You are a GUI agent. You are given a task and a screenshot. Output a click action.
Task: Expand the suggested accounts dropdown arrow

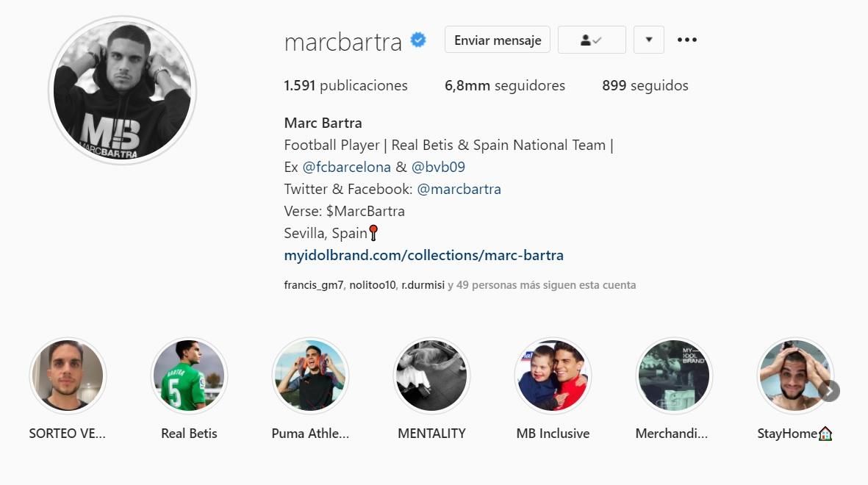[x=649, y=40]
